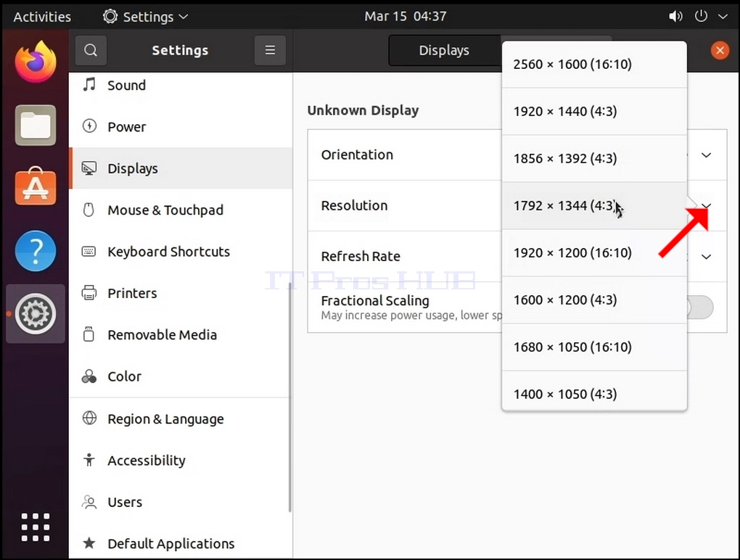Click the Settings gear dock icon

tap(36, 314)
